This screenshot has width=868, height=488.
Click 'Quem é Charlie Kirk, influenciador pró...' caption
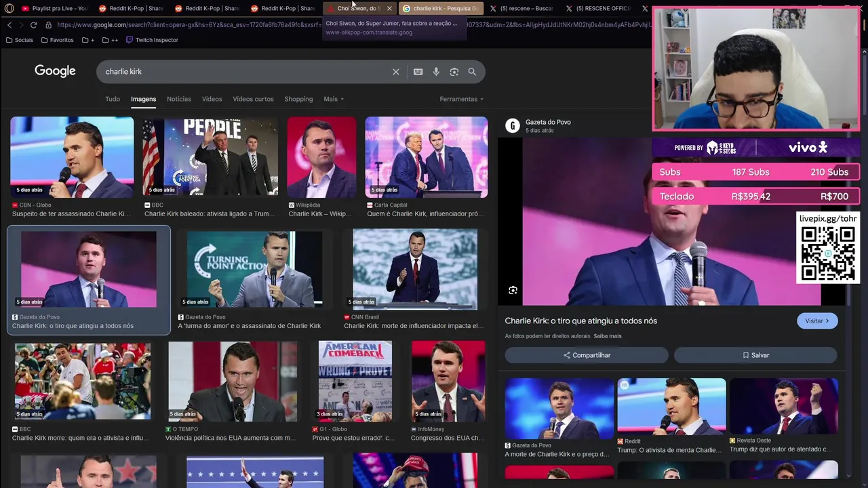tap(425, 213)
